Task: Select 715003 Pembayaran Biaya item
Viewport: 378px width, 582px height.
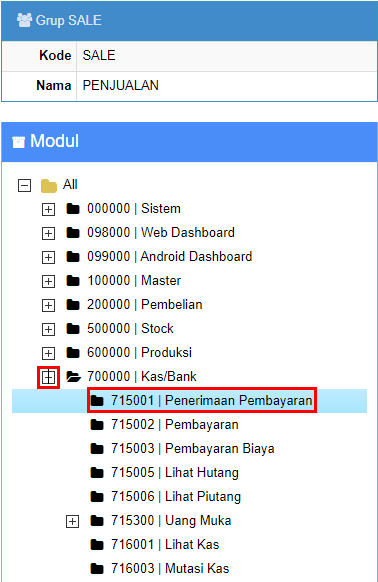Action: click(x=193, y=448)
